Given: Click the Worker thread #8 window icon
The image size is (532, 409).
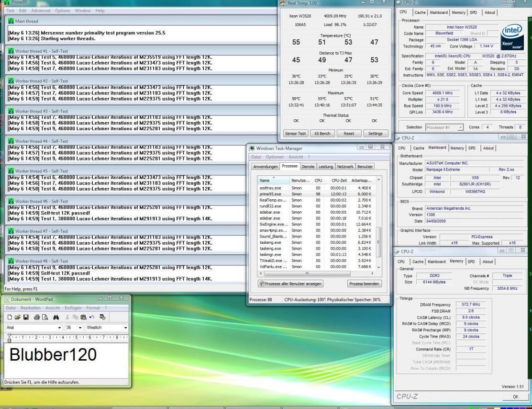Looking at the screenshot, I should [x=11, y=261].
